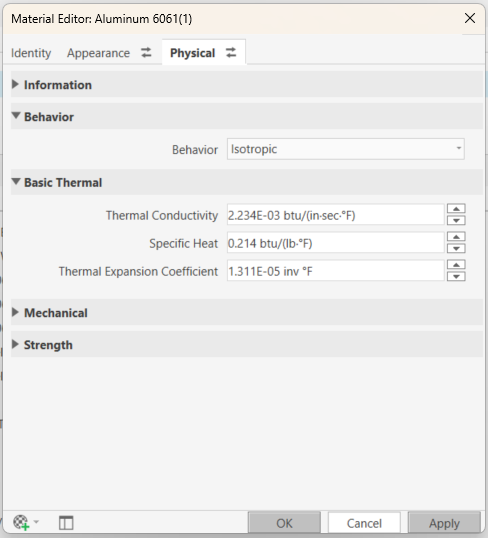Click the Behavior field label
488x538 pixels.
click(x=195, y=150)
